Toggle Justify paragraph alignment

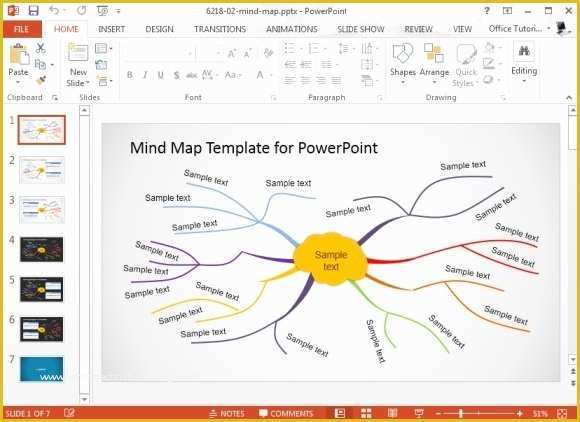(x=336, y=80)
